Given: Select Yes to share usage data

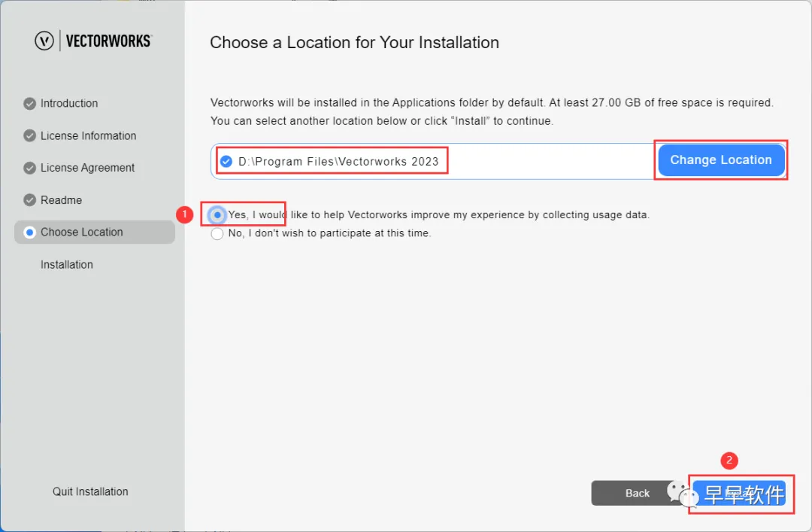Looking at the screenshot, I should coord(217,214).
